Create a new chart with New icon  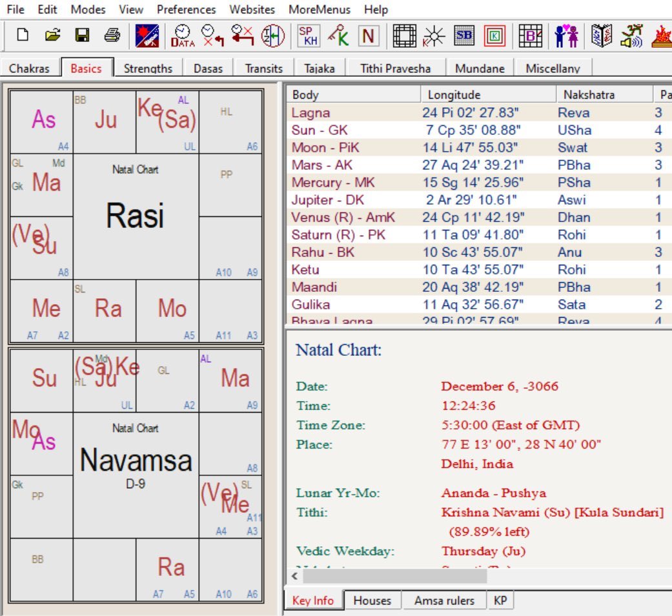[x=23, y=35]
